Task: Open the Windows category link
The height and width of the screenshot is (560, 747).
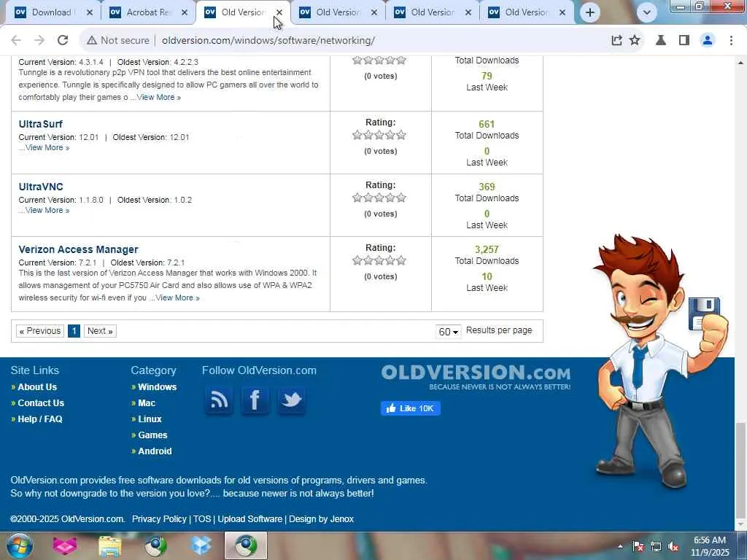Action: 158,387
